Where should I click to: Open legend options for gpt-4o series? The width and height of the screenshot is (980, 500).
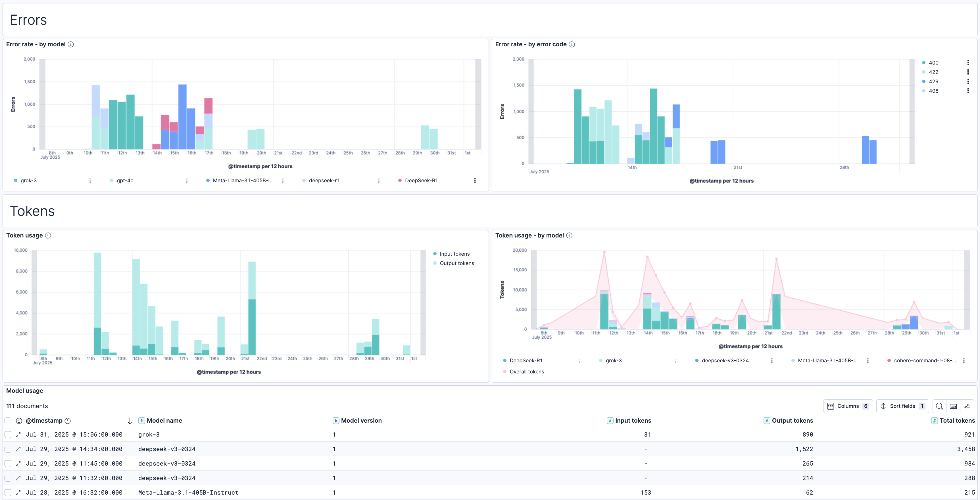pyautogui.click(x=186, y=181)
